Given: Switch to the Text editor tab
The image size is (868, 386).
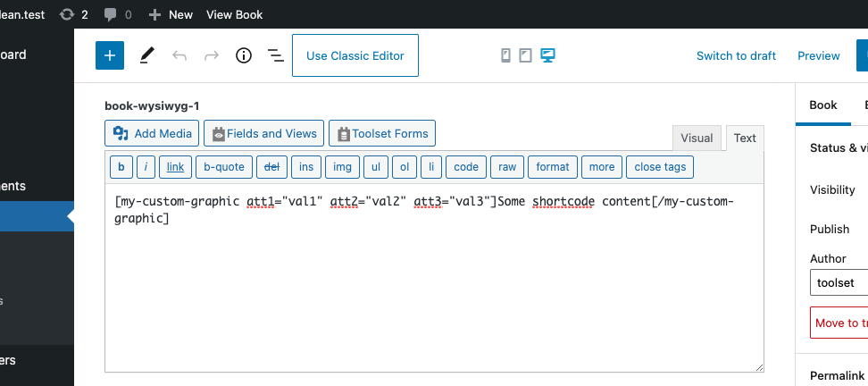Looking at the screenshot, I should tap(745, 138).
